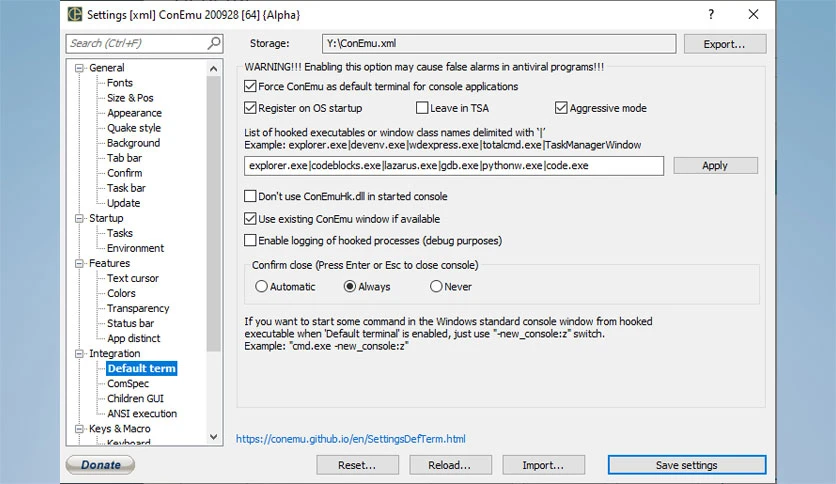Open the Background settings page

(x=133, y=143)
